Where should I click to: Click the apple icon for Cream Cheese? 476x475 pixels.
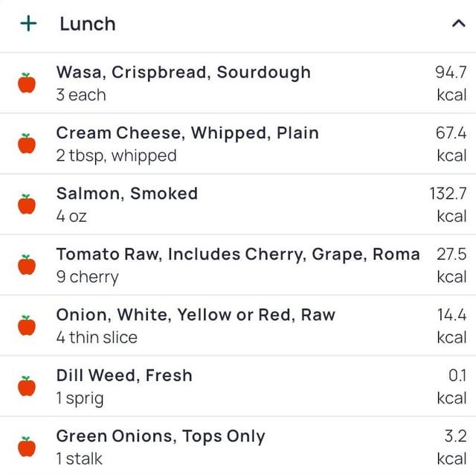pos(27,143)
